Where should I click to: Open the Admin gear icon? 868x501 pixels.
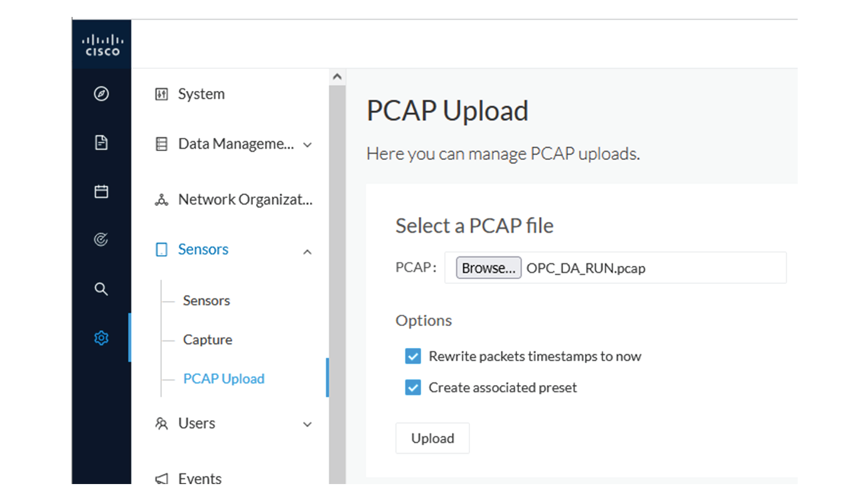click(x=101, y=338)
